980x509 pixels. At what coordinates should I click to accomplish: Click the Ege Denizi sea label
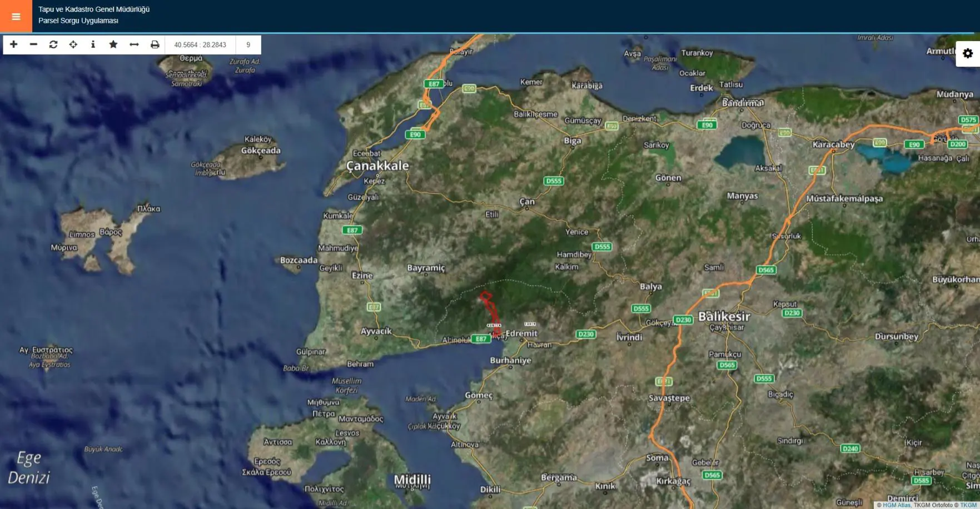(29, 467)
